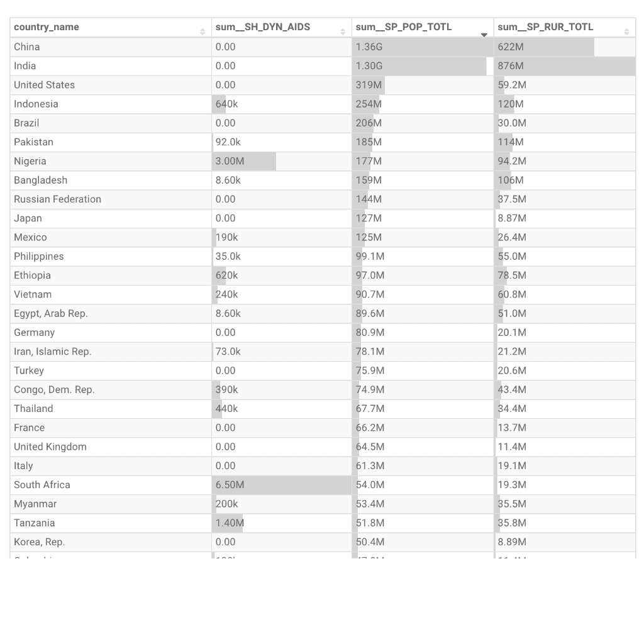The width and height of the screenshot is (644, 644).
Task: Click India's 876M rural population cell
Action: (565, 66)
